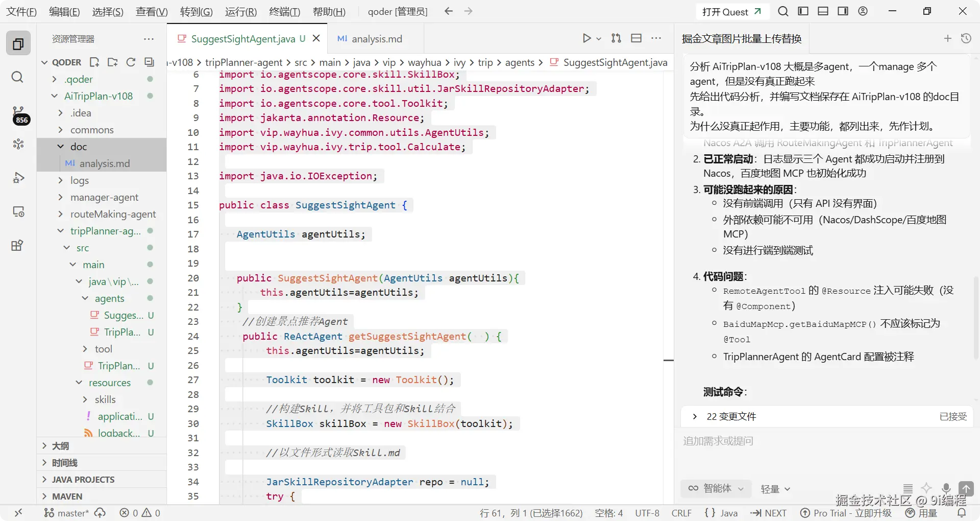Send the chat message arrow button
The height and width of the screenshot is (521, 980).
click(966, 488)
